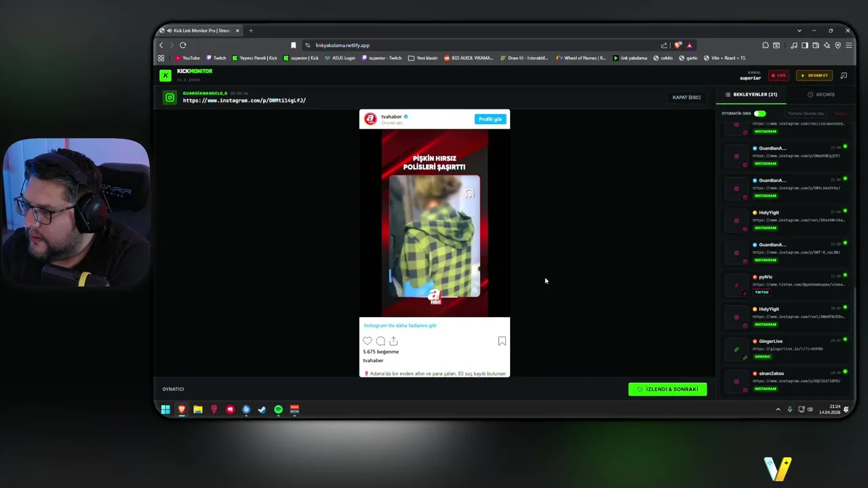This screenshot has height=488, width=868.
Task: Click the TIKTOK tag on pyN1c entry
Action: [x=762, y=292]
